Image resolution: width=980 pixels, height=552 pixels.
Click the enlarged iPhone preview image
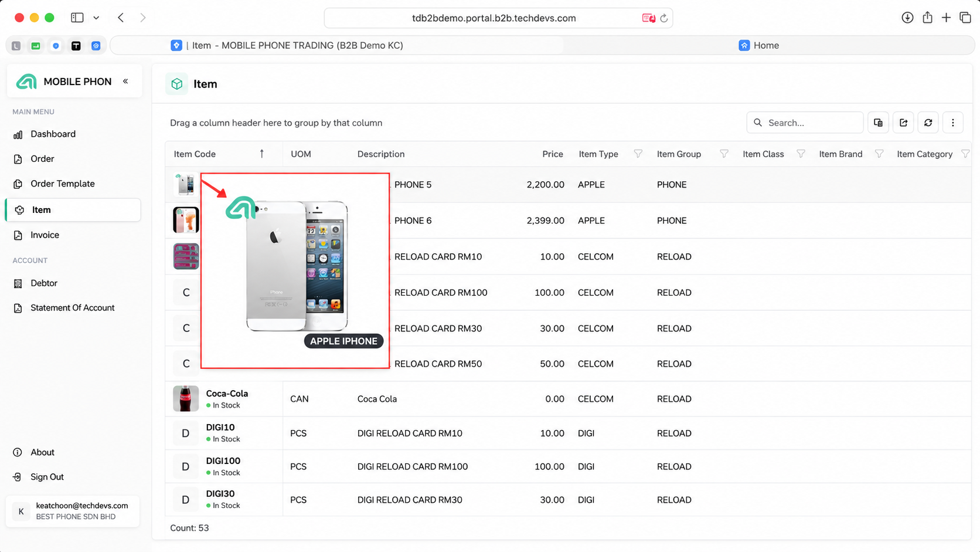coord(295,270)
